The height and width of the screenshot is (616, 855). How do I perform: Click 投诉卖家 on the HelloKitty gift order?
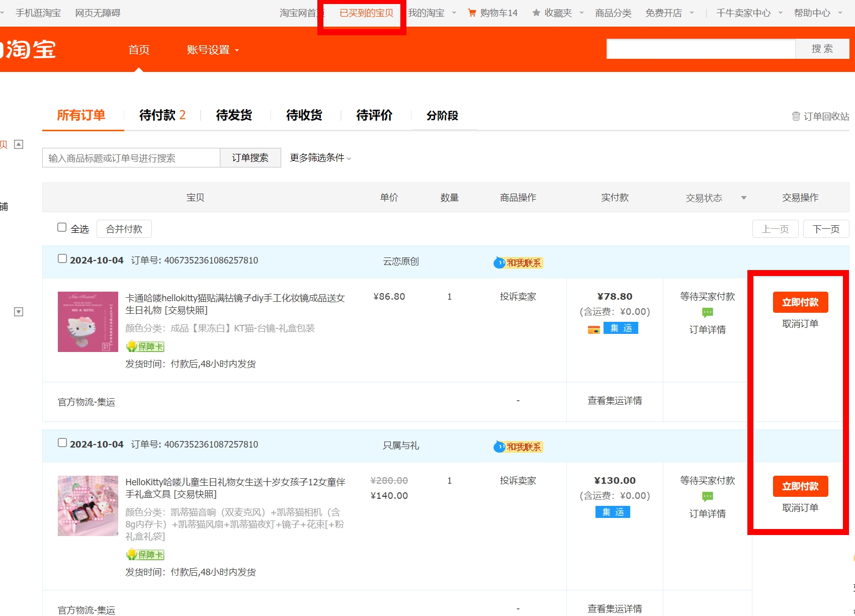coord(518,481)
